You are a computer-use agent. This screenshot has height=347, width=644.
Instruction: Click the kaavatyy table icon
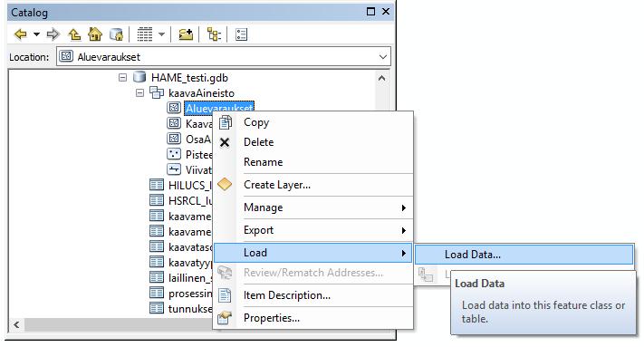[157, 262]
